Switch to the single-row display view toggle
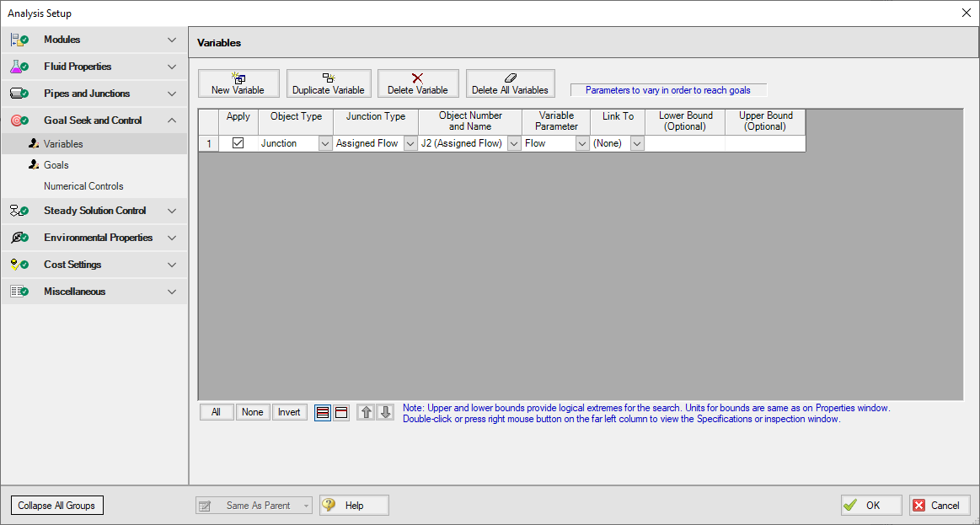The width and height of the screenshot is (980, 525). pyautogui.click(x=341, y=412)
